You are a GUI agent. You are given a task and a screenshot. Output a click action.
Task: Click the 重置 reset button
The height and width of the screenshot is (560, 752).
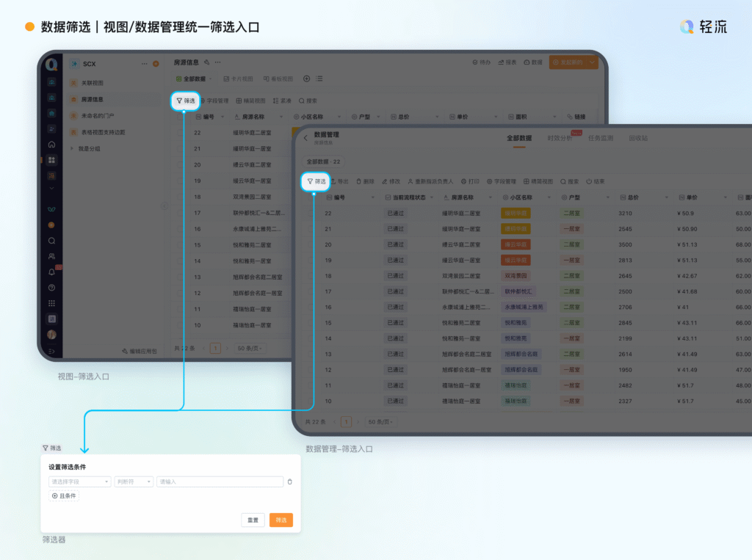(x=253, y=520)
